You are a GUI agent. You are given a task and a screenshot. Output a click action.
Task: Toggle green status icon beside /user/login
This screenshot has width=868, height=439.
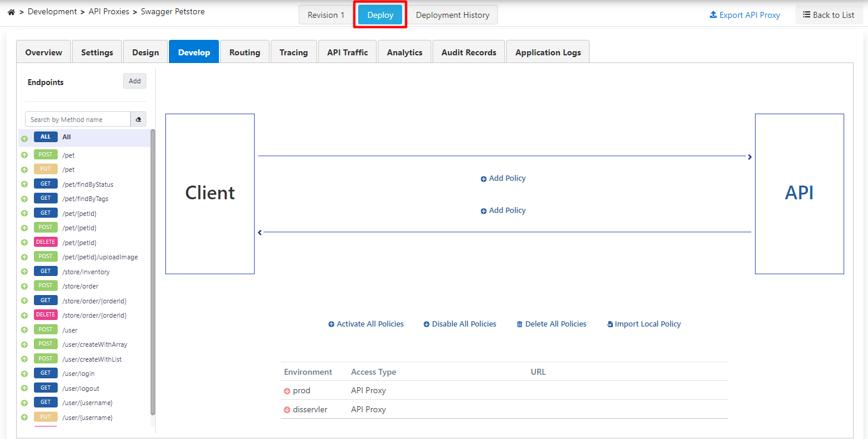pyautogui.click(x=24, y=374)
